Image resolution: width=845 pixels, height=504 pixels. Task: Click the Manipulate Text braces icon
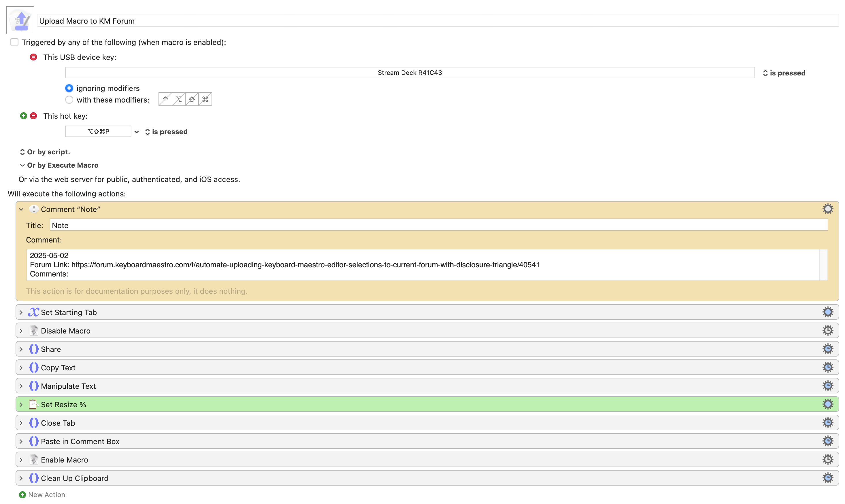point(34,386)
